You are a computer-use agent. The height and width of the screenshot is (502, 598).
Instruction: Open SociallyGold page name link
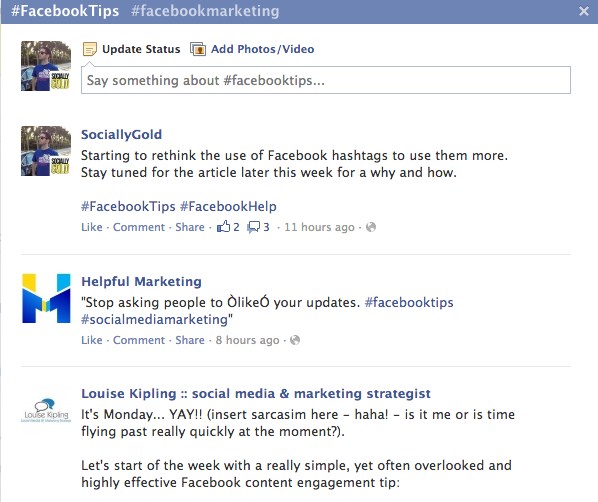(121, 135)
